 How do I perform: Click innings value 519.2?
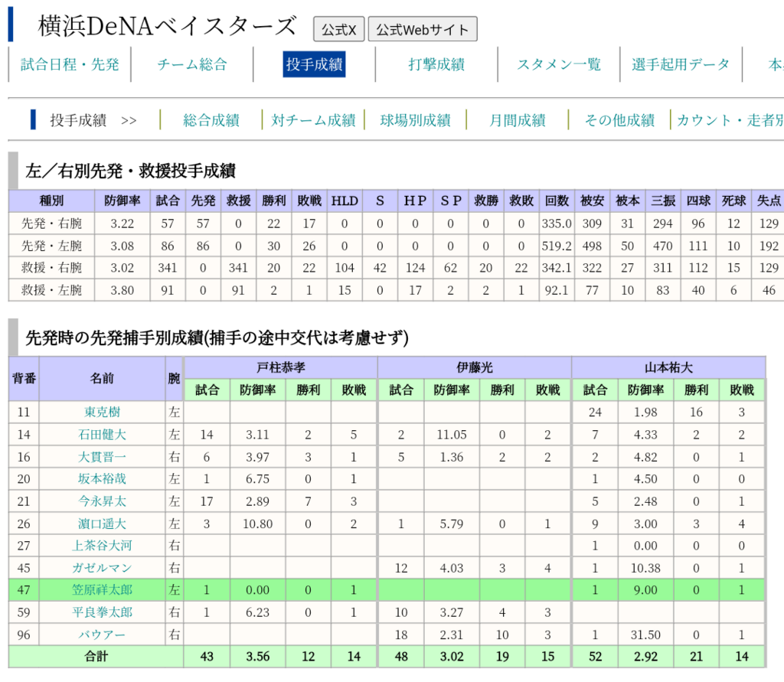[557, 246]
